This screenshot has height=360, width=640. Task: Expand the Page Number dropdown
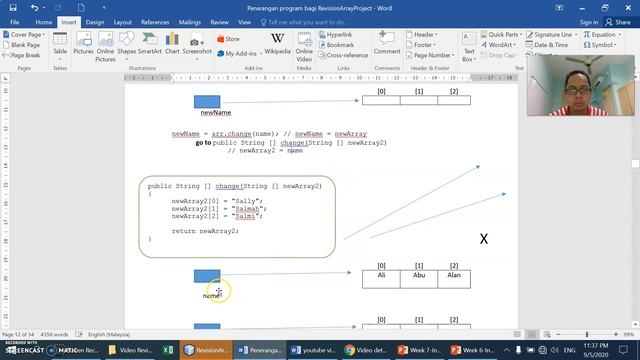[453, 55]
